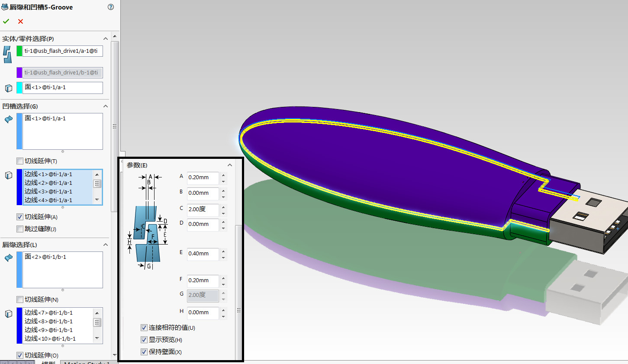
Task: Collapse the 唇缘选择(L) section
Action: (106, 245)
